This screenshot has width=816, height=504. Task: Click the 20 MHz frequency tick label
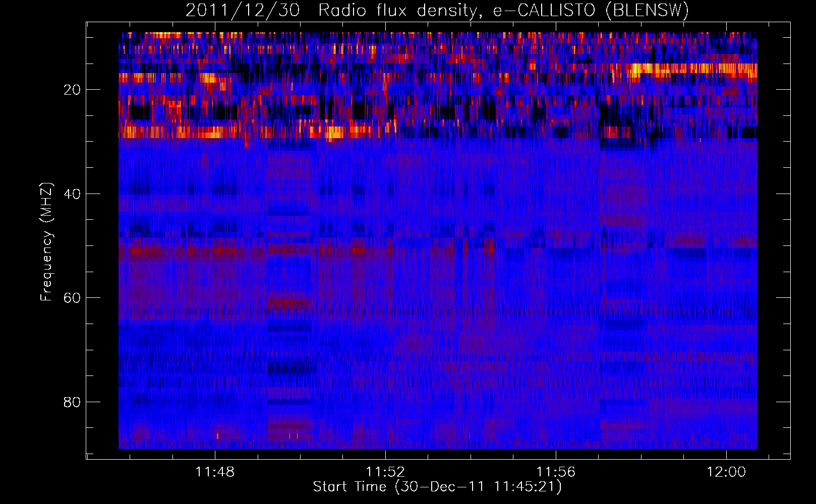coord(72,90)
